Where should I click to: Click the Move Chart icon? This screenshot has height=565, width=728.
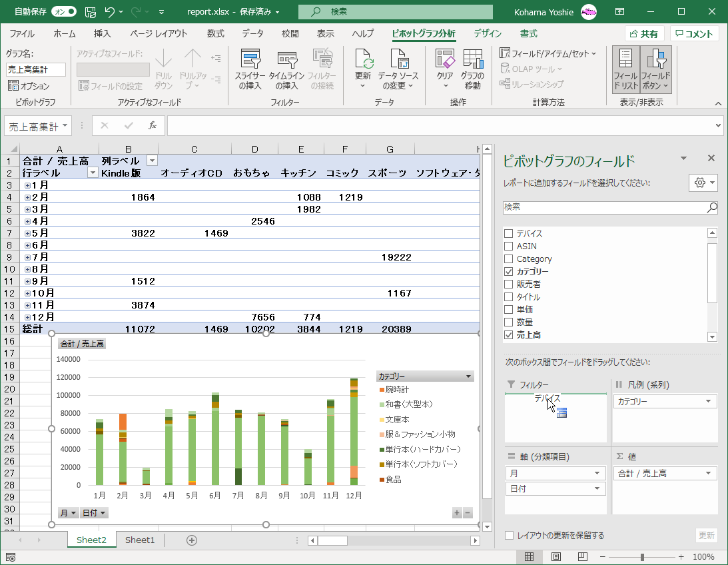coord(472,60)
